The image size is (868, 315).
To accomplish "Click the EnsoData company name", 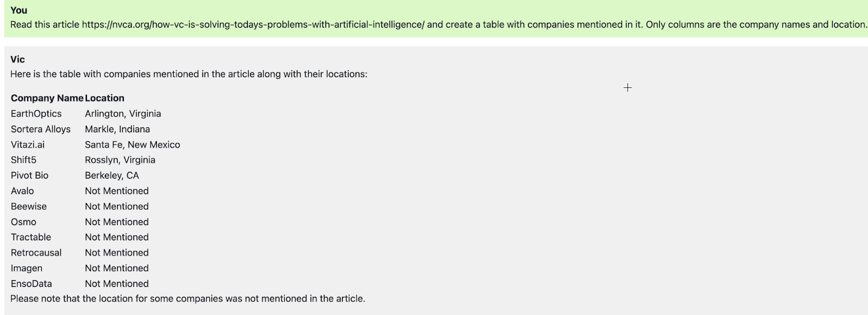I will [x=31, y=284].
